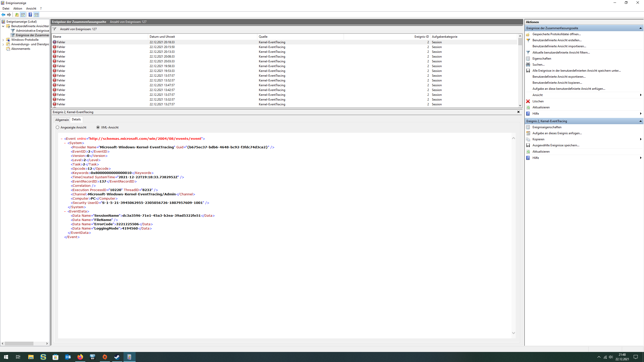Screen dimensions: 644x362
Task: Collapse the System XML node
Action: pos(65,143)
